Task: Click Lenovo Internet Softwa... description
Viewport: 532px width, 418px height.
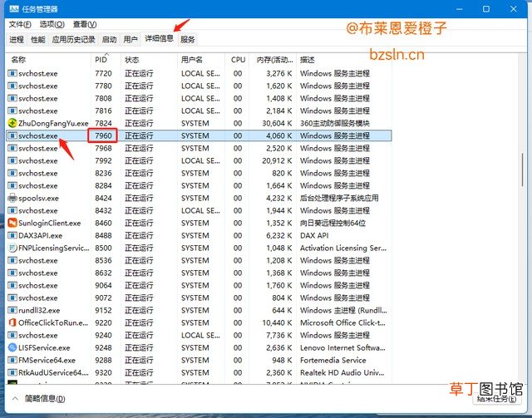Action: (342, 347)
